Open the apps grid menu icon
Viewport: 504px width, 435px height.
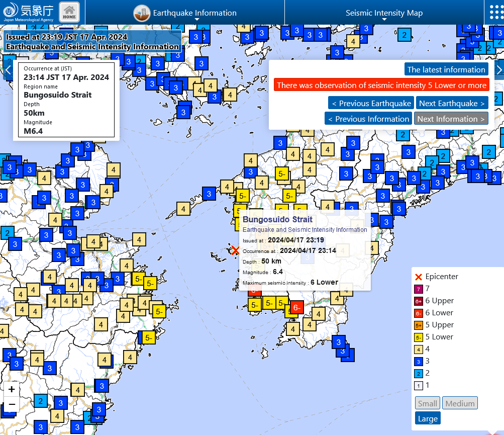(x=496, y=12)
